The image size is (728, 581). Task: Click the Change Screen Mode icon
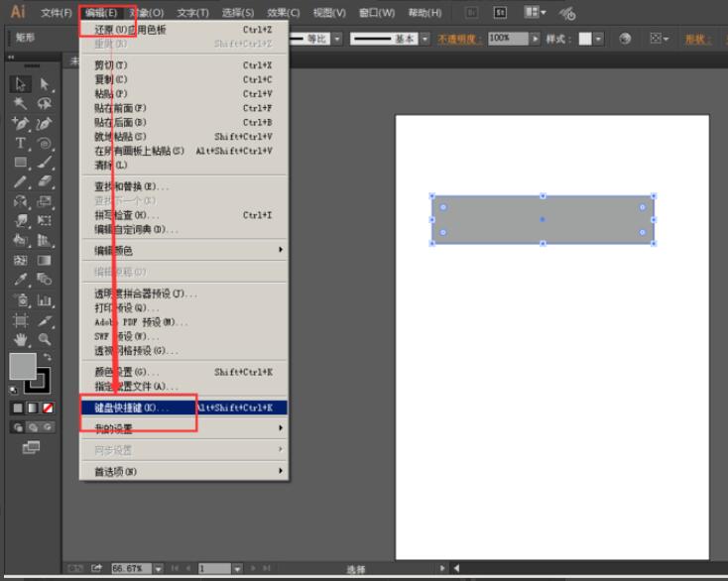[31, 448]
